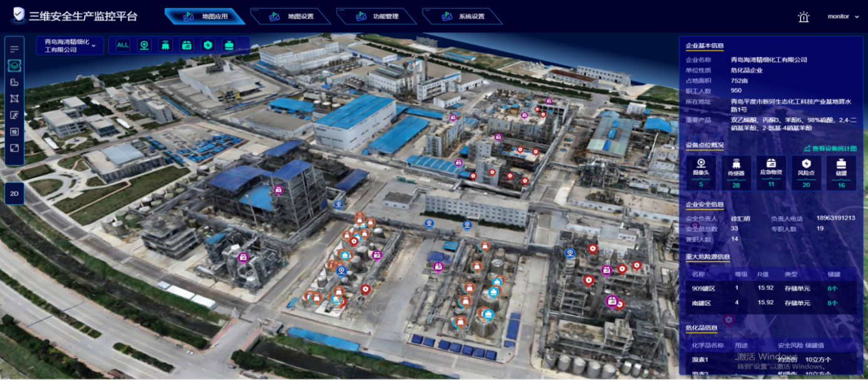Switch to the 功能管理 tab
The image size is (868, 380).
pos(377,16)
